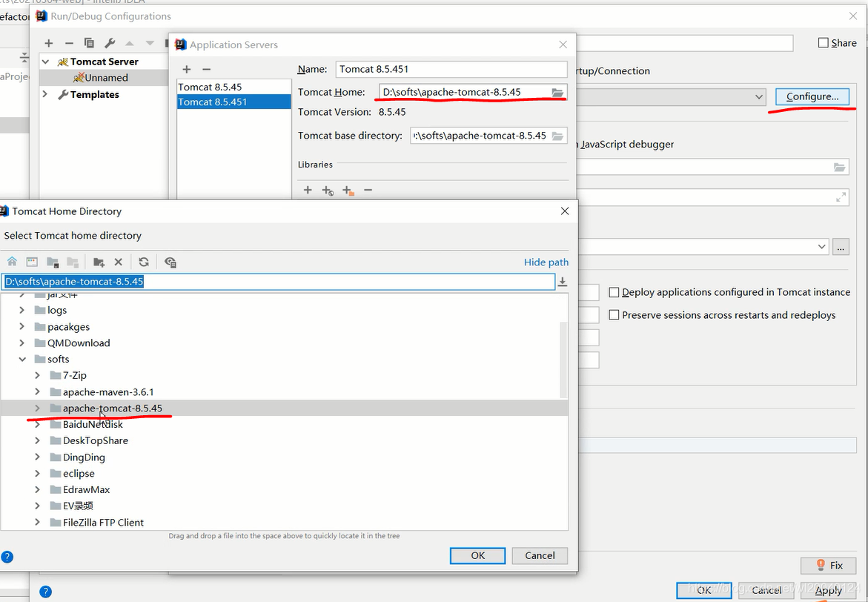
Task: Expand the QMDownload folder
Action: pyautogui.click(x=22, y=343)
